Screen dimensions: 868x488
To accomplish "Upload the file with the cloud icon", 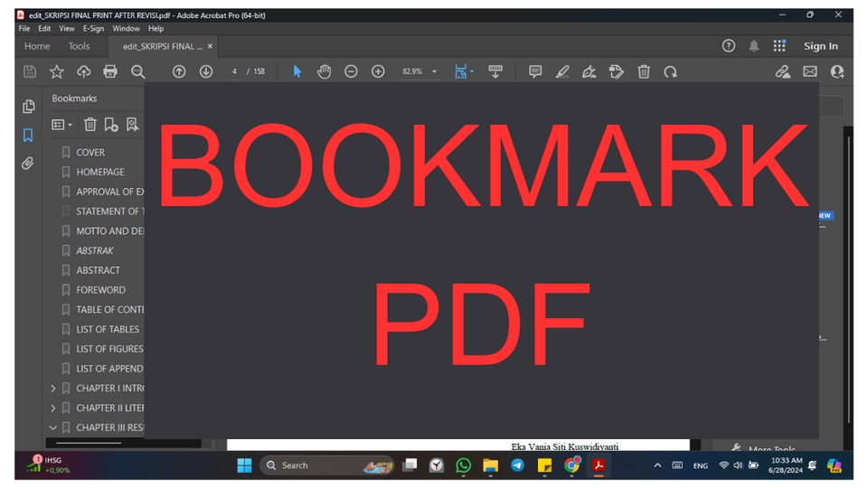I will tap(83, 72).
